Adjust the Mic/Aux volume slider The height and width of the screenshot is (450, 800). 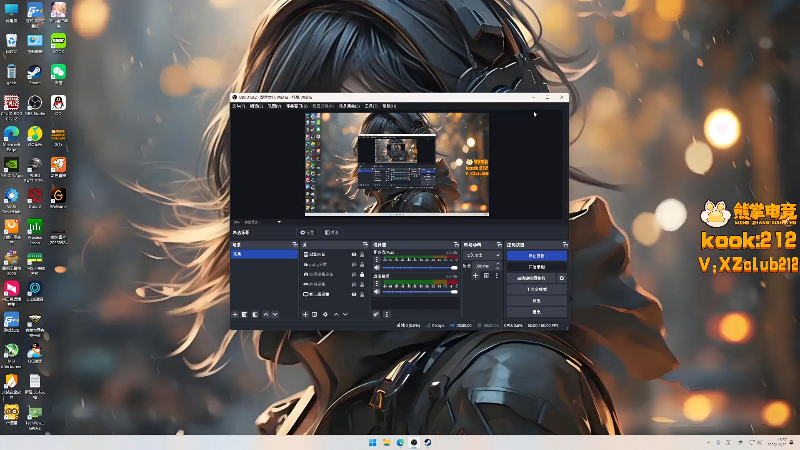[420, 268]
